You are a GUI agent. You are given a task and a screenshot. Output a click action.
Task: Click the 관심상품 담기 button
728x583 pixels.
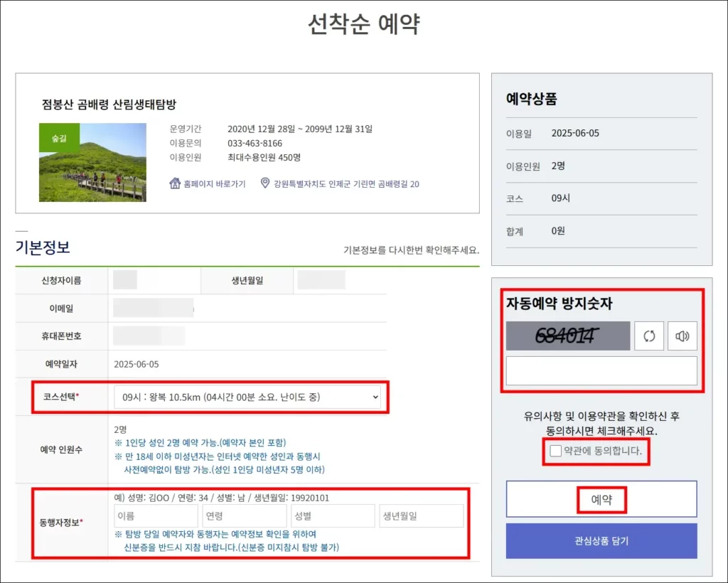pyautogui.click(x=601, y=541)
